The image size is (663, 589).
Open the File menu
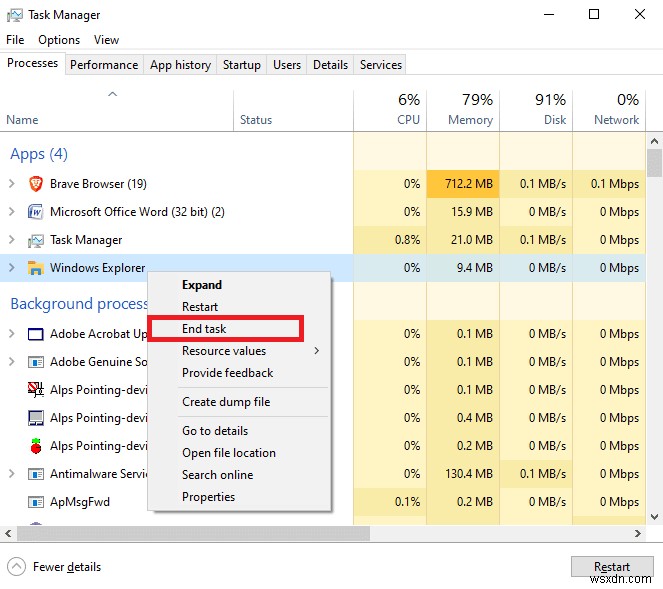point(15,40)
